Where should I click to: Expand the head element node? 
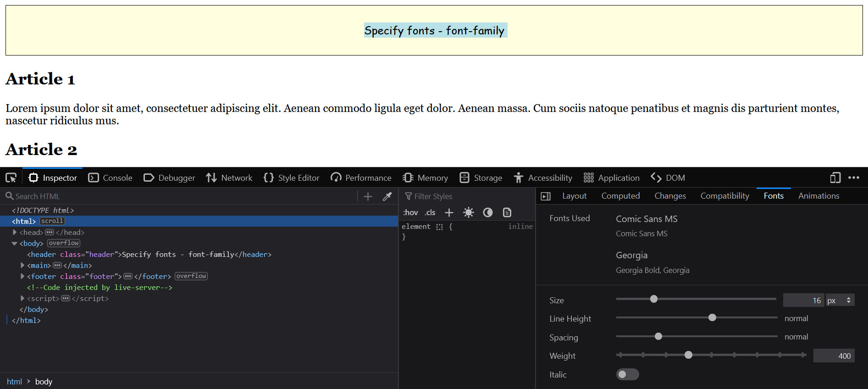click(x=15, y=233)
